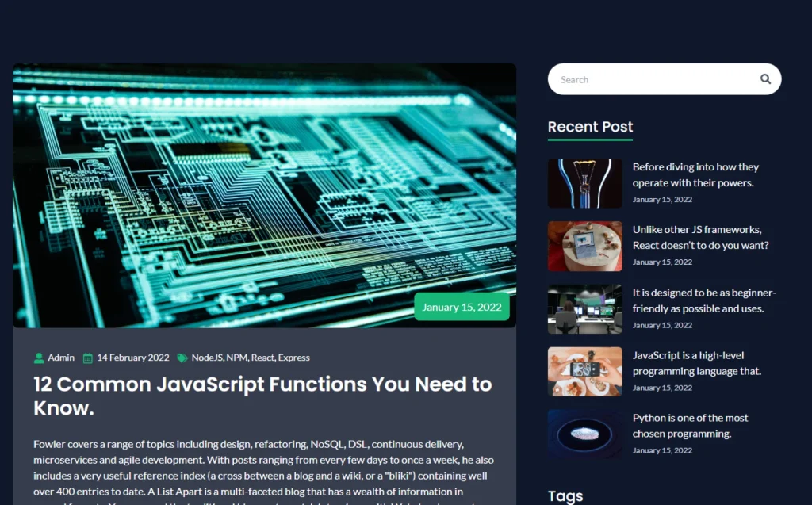
Task: Click the green January 15, 2022 badge
Action: (x=462, y=307)
